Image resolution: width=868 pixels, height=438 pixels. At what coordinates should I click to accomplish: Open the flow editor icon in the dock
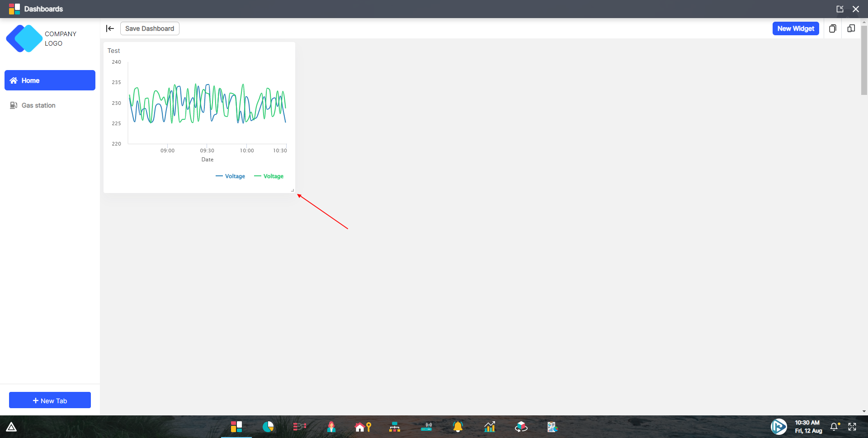coord(299,427)
